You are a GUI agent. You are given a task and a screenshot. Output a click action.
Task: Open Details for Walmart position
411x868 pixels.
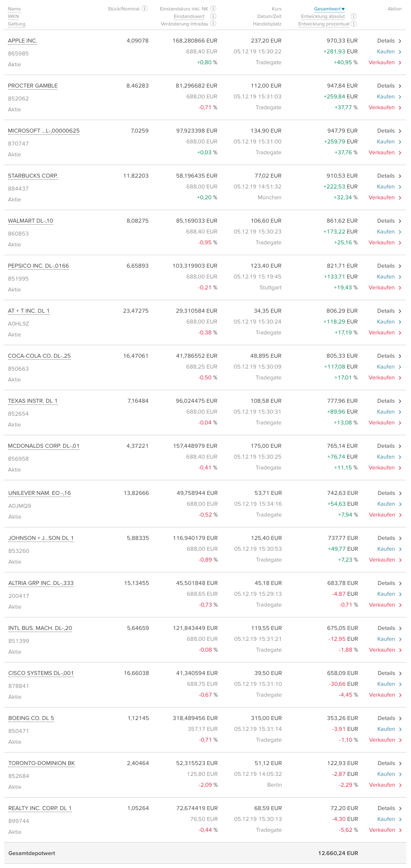tap(386, 221)
